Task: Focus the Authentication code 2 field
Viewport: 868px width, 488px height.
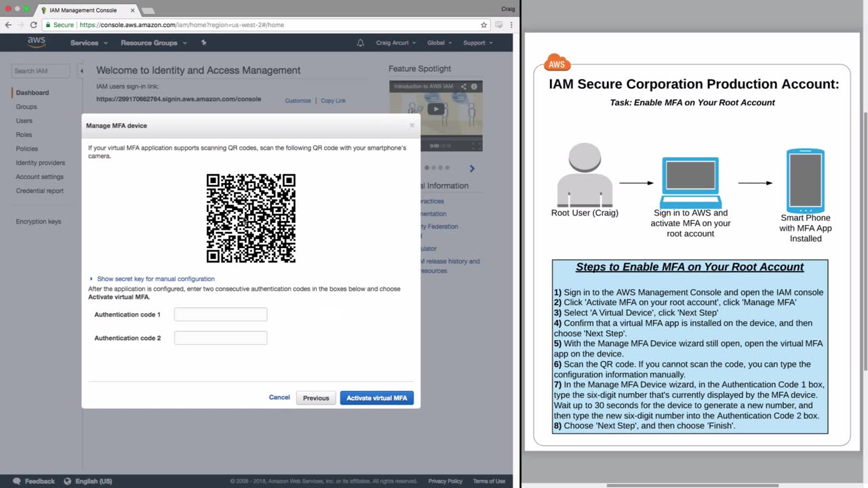Action: coord(220,338)
